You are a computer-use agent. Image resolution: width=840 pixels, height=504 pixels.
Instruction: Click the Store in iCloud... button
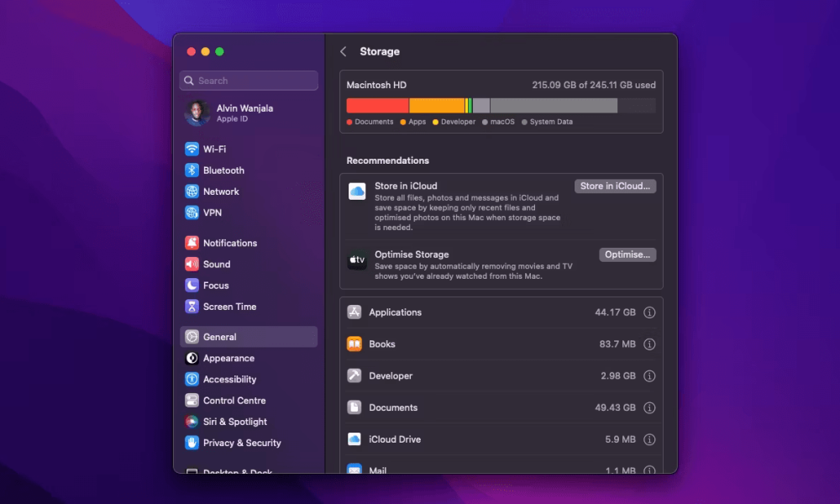pyautogui.click(x=615, y=186)
